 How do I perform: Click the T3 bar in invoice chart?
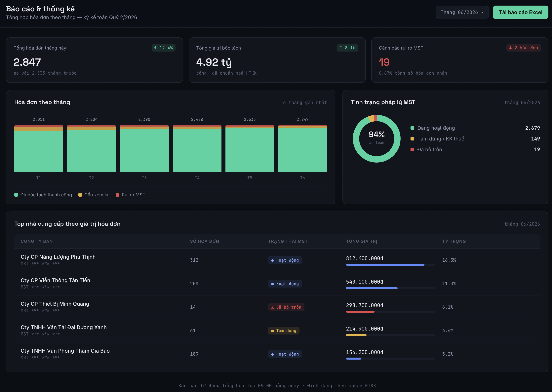coord(144,148)
